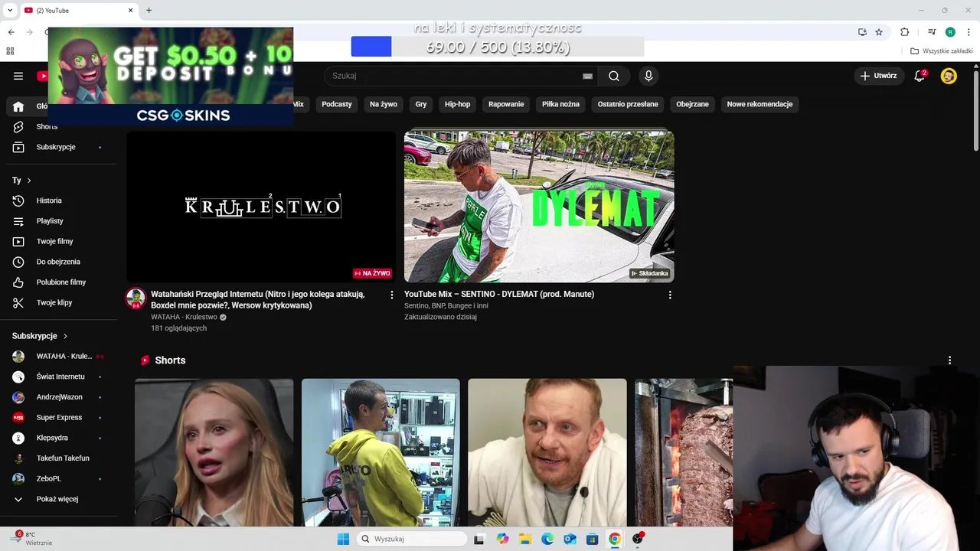
Task: Open Takefun Takefun subscription channel
Action: (61, 458)
